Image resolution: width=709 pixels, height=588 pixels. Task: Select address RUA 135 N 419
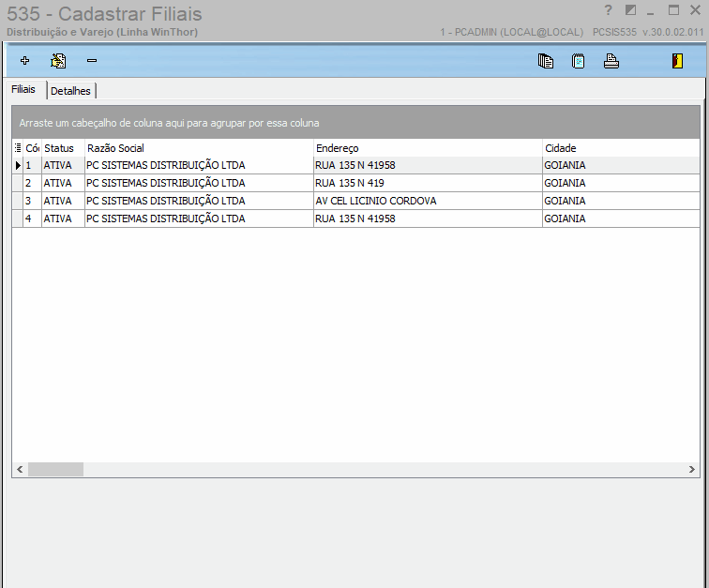click(x=428, y=183)
